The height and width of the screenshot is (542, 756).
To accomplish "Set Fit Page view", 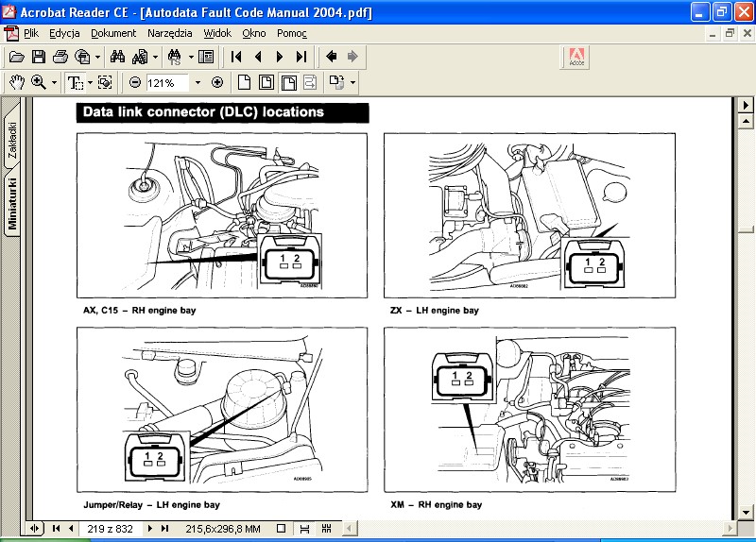I will tap(266, 82).
